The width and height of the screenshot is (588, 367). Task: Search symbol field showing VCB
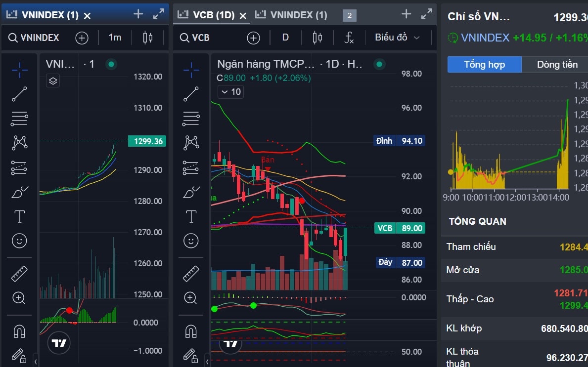[x=195, y=38]
